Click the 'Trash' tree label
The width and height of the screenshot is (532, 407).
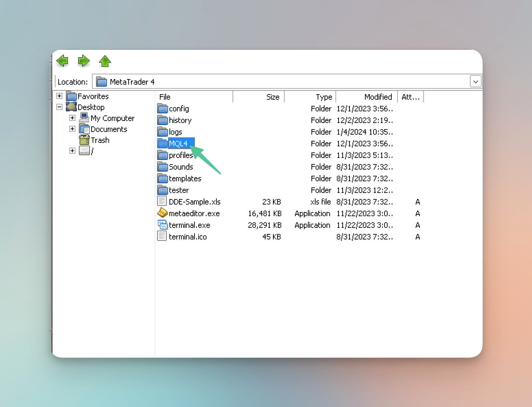(100, 140)
